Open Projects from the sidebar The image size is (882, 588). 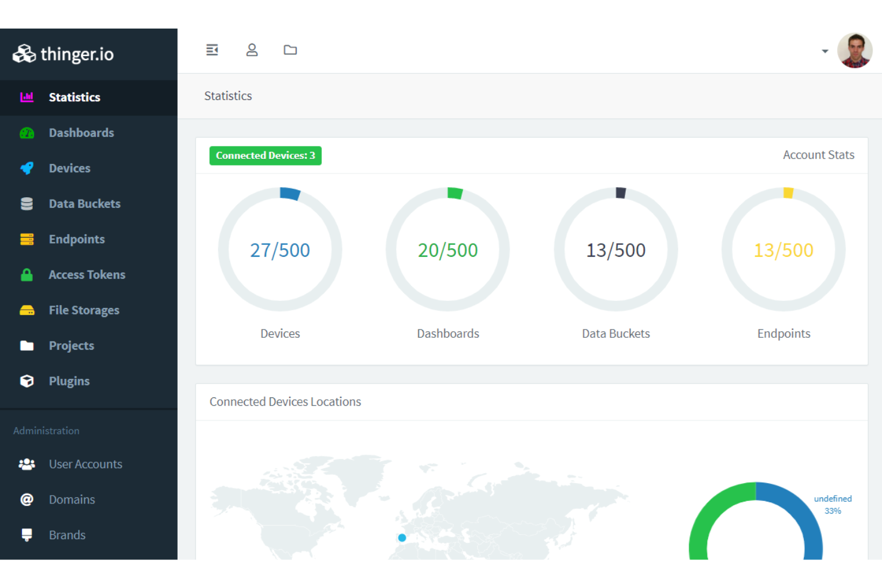click(27, 346)
